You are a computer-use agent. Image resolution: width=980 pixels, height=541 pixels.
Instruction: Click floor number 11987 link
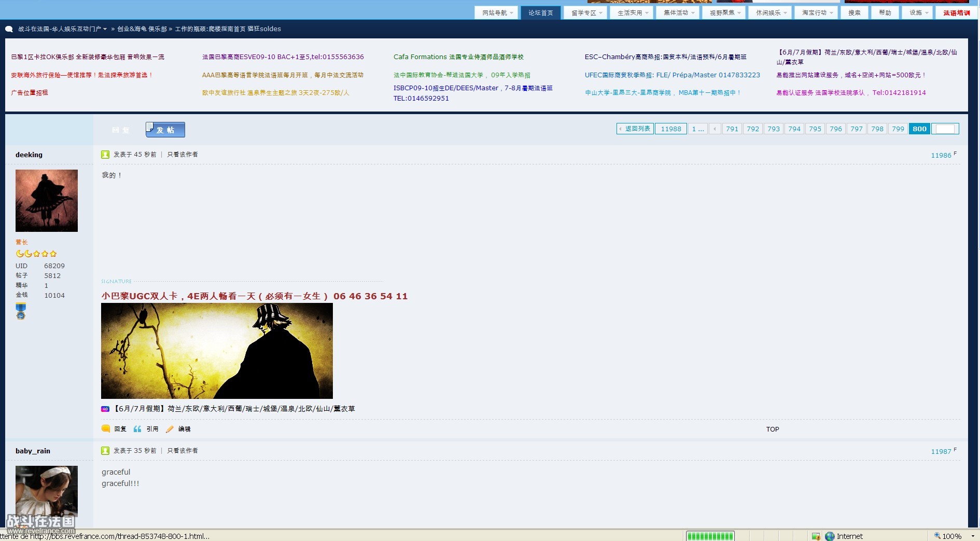point(941,452)
